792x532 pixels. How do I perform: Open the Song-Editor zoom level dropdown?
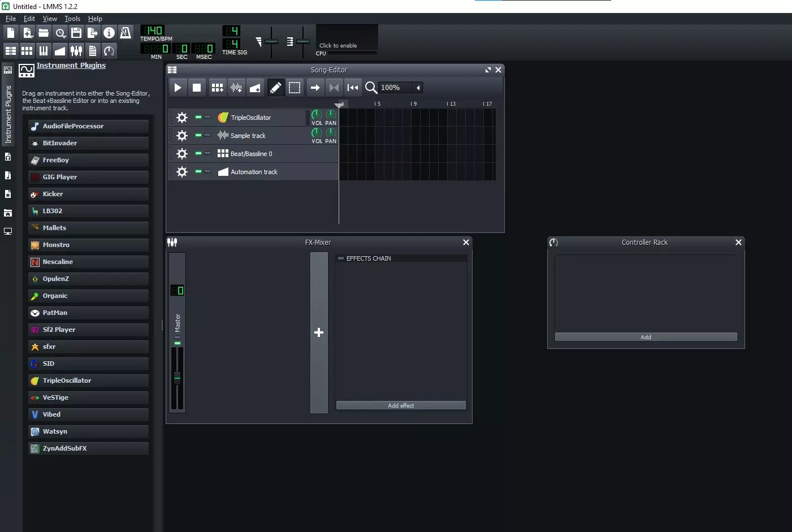[418, 88]
